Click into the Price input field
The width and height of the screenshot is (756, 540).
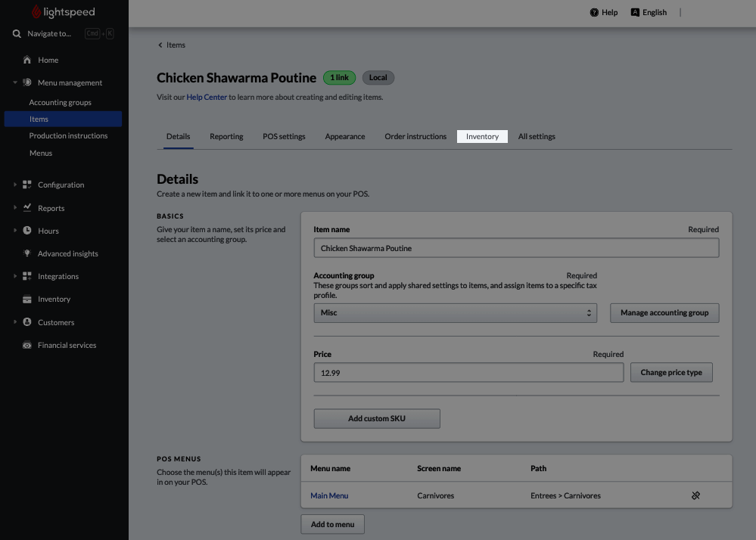pos(468,373)
